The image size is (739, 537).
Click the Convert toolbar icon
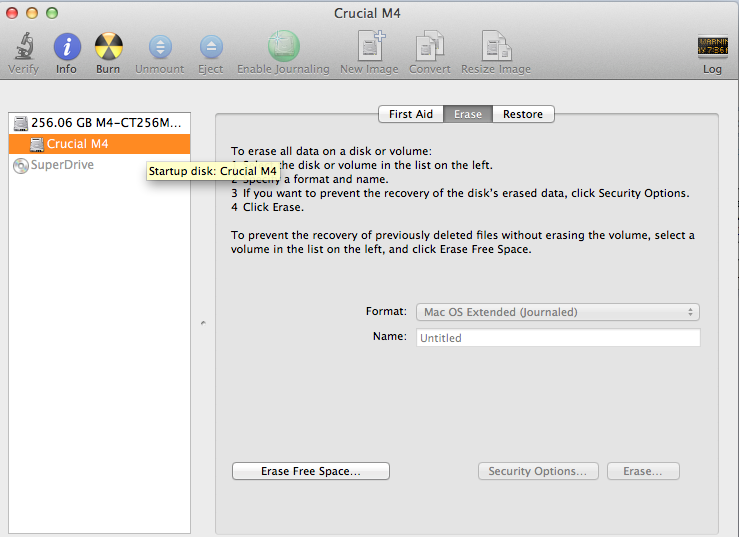pos(429,46)
